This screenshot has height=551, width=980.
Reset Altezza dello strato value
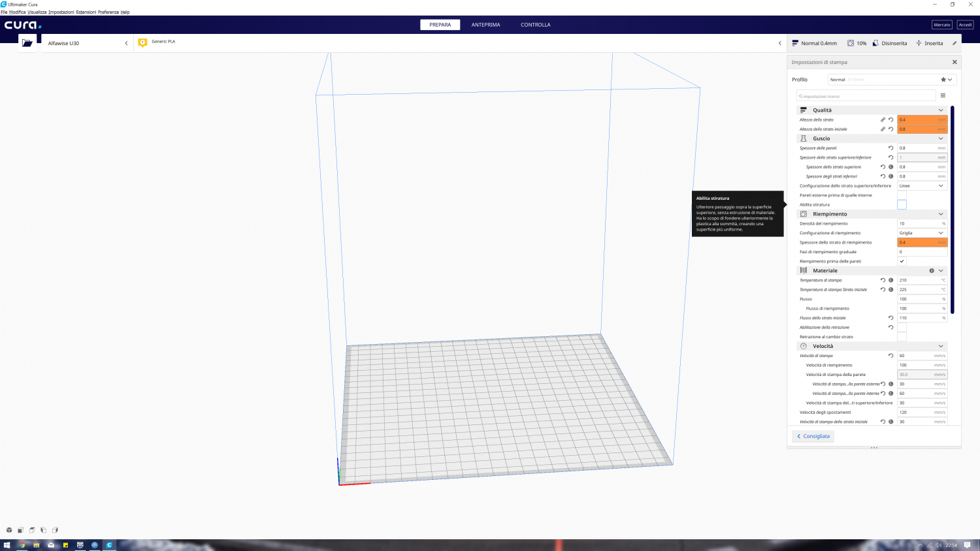[890, 119]
